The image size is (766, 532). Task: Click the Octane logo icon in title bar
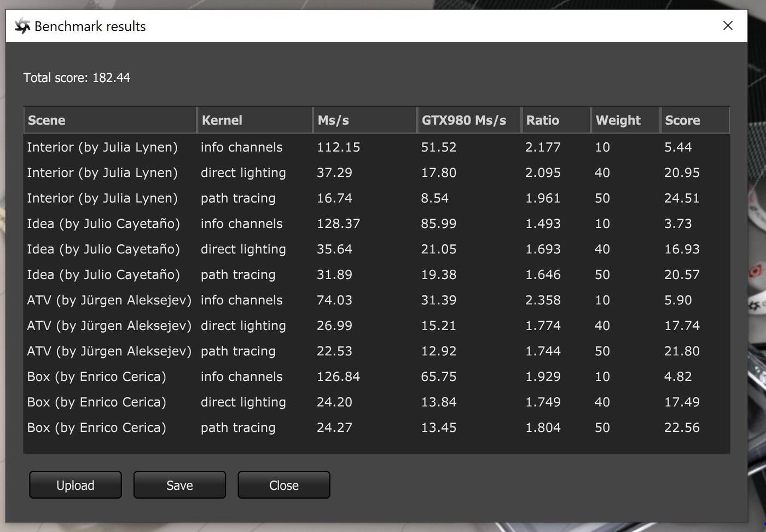[22, 26]
